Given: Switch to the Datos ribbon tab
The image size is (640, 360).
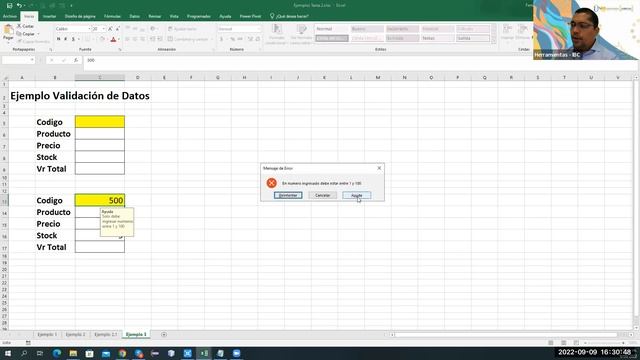Looking at the screenshot, I should (134, 16).
